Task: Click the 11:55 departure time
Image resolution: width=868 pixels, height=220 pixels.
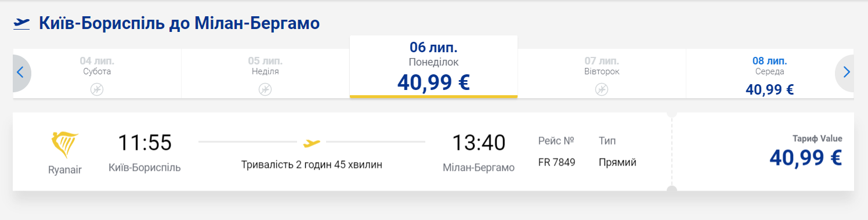Action: 145,143
